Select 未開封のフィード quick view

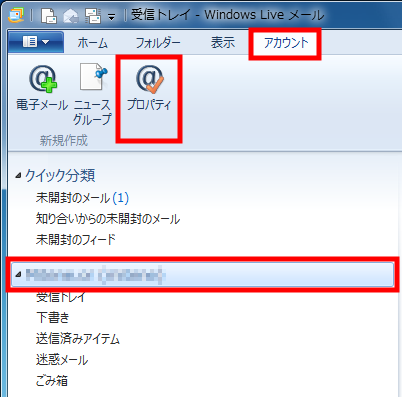click(x=76, y=239)
